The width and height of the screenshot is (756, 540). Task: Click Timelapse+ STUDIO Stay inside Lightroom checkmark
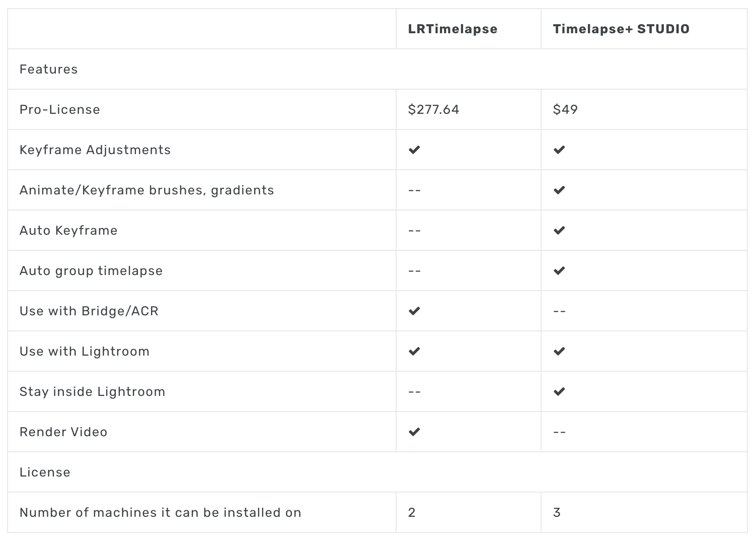pyautogui.click(x=559, y=391)
